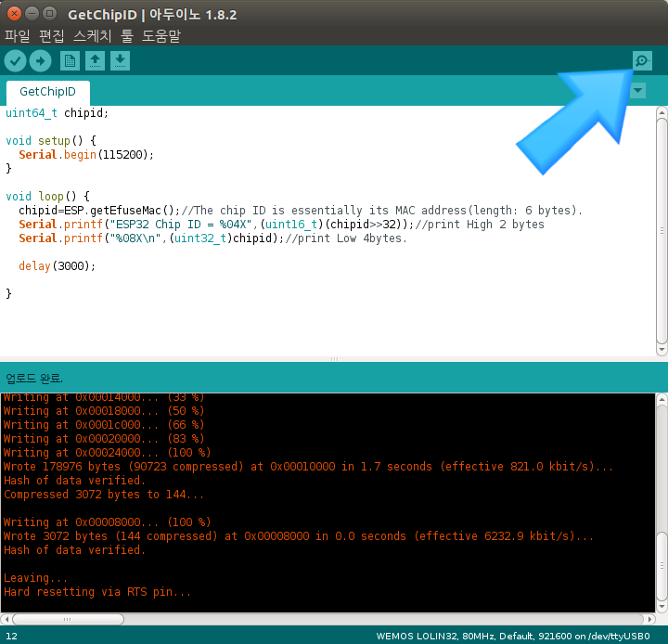Click 'Writing at 0x00008000... (100 %)' line

108,522
